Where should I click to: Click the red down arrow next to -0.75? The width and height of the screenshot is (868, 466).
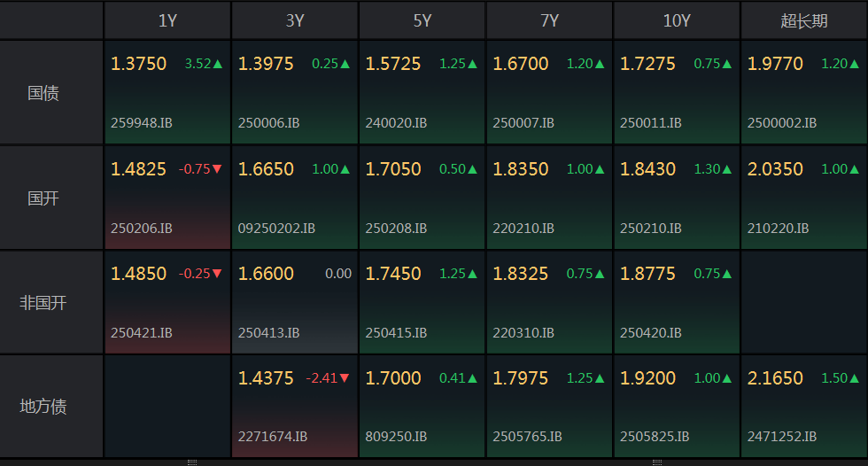click(217, 169)
